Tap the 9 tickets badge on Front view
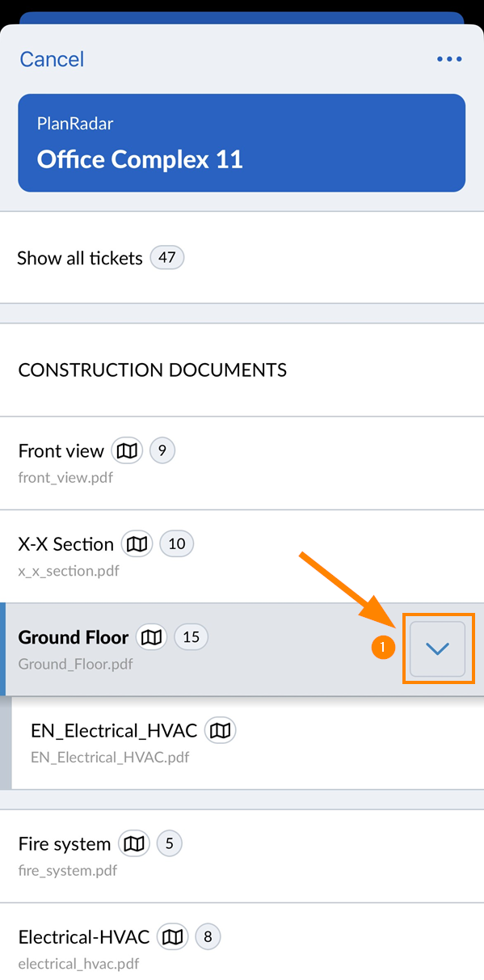484x980 pixels. coord(162,450)
